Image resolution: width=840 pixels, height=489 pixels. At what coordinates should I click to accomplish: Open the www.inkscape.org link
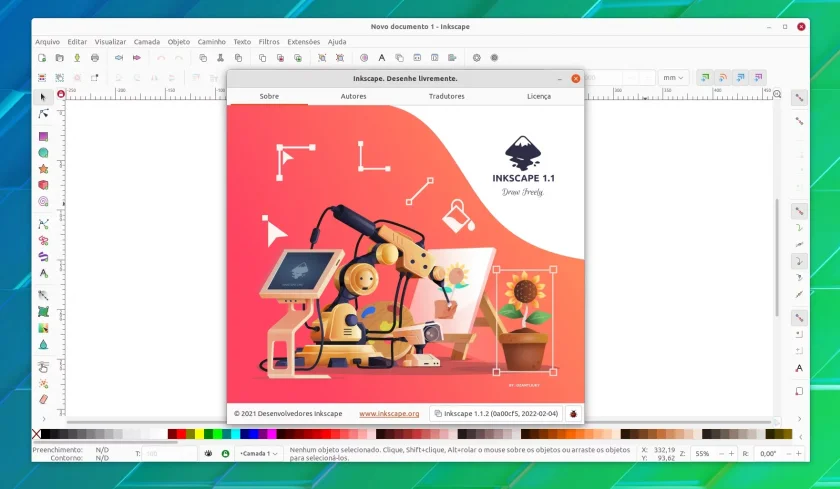coord(389,413)
